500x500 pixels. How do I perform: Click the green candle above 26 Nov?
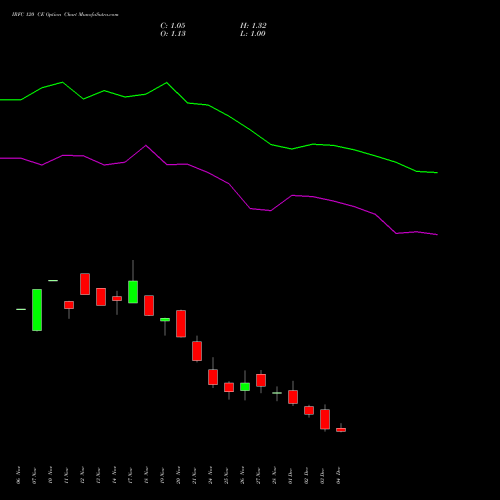click(x=245, y=387)
